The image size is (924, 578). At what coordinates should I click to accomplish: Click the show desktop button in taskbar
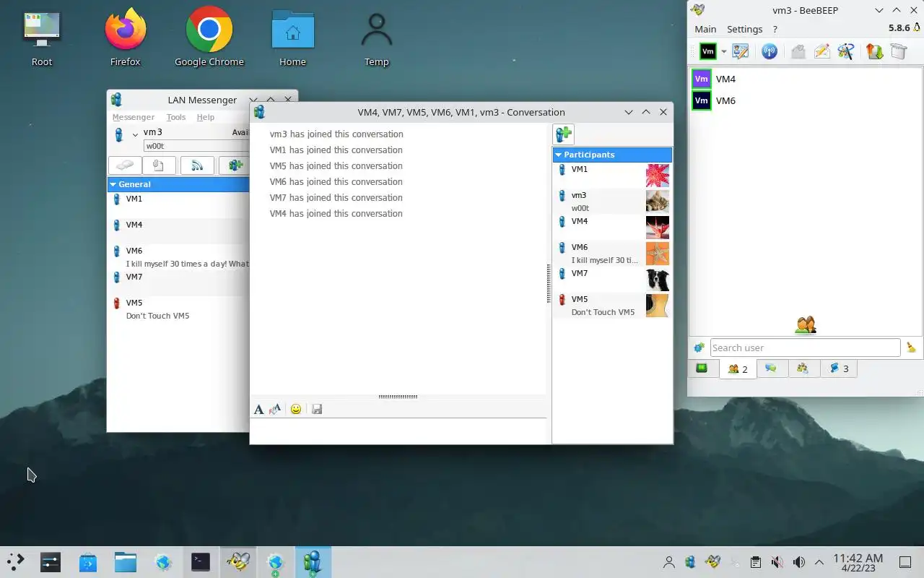pos(905,562)
